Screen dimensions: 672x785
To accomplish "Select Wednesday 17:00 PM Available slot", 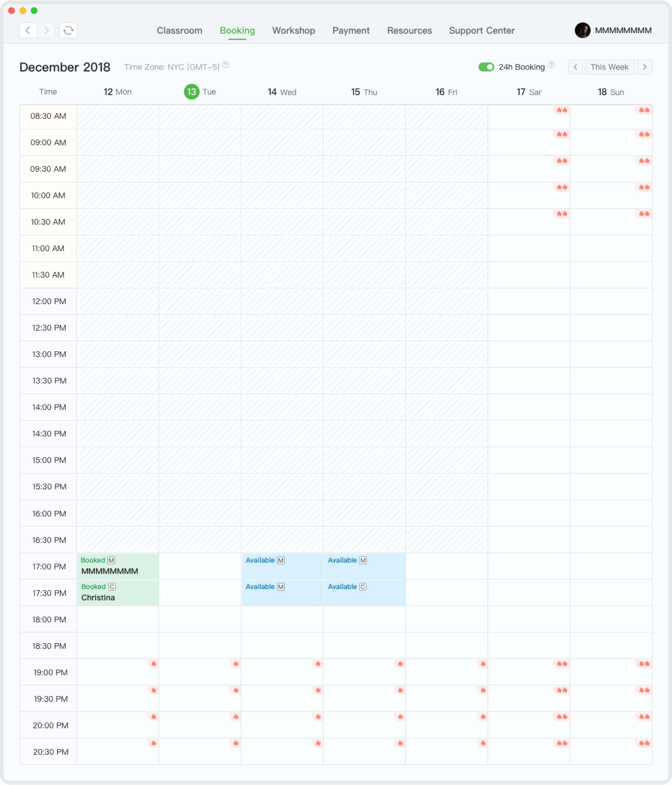I will (282, 566).
